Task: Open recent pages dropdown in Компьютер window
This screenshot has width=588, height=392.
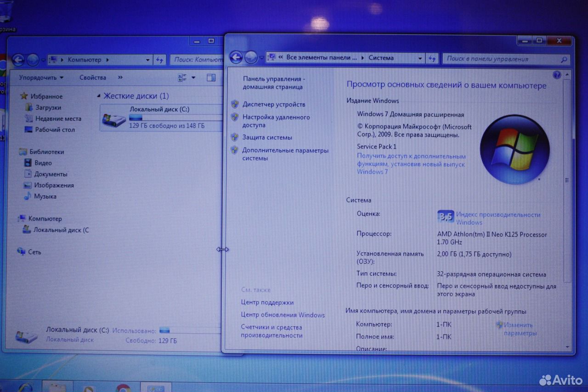Action: (43, 60)
